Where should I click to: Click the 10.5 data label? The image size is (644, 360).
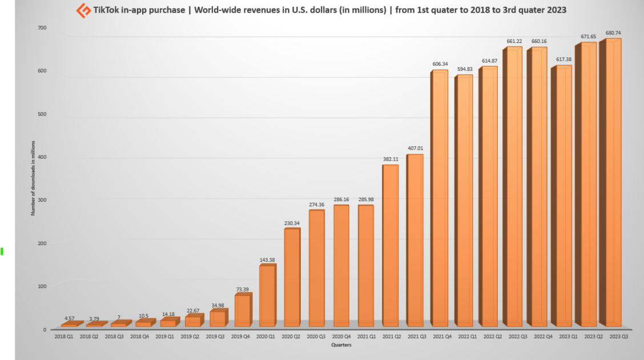pyautogui.click(x=143, y=316)
